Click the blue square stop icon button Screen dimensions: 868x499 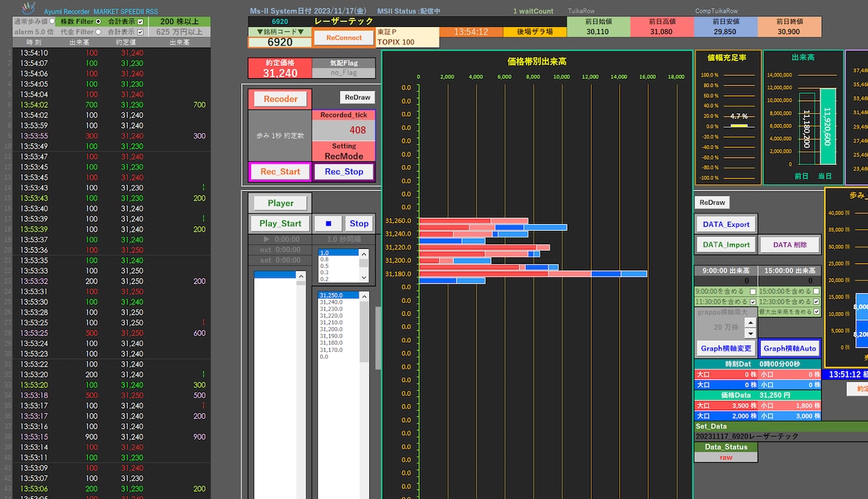[328, 223]
